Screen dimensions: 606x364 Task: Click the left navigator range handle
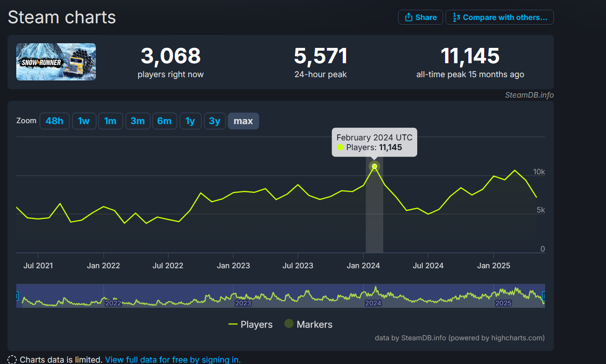coord(17,296)
